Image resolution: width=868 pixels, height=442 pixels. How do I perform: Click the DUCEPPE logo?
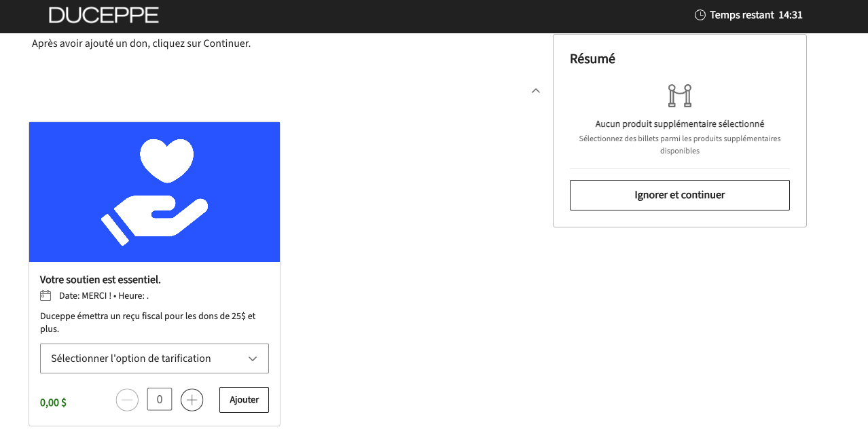tap(104, 15)
